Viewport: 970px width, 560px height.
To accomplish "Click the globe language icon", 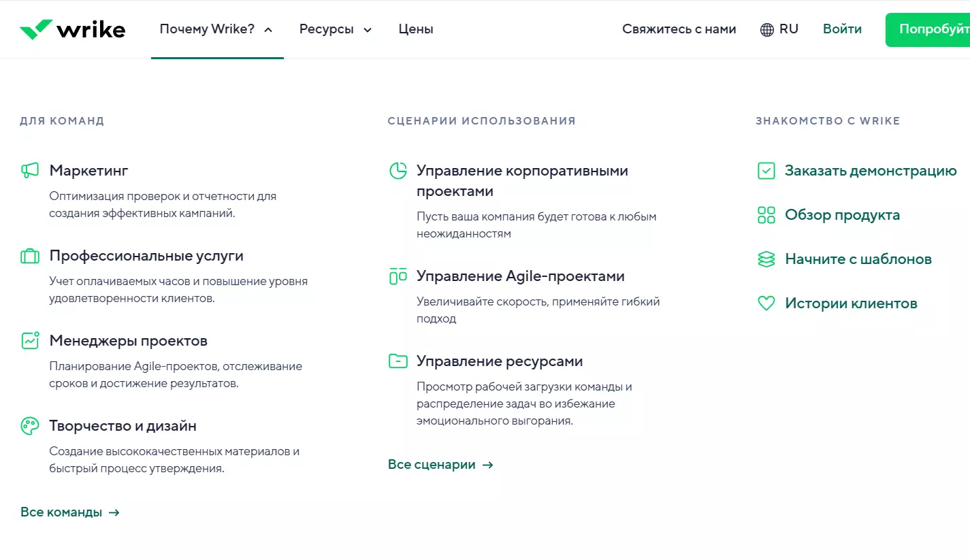I will point(767,29).
